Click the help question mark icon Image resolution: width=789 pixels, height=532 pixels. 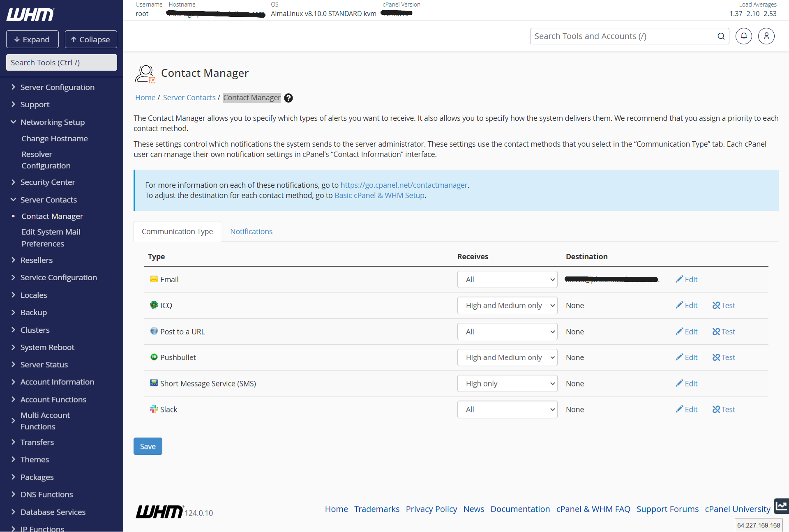(288, 98)
